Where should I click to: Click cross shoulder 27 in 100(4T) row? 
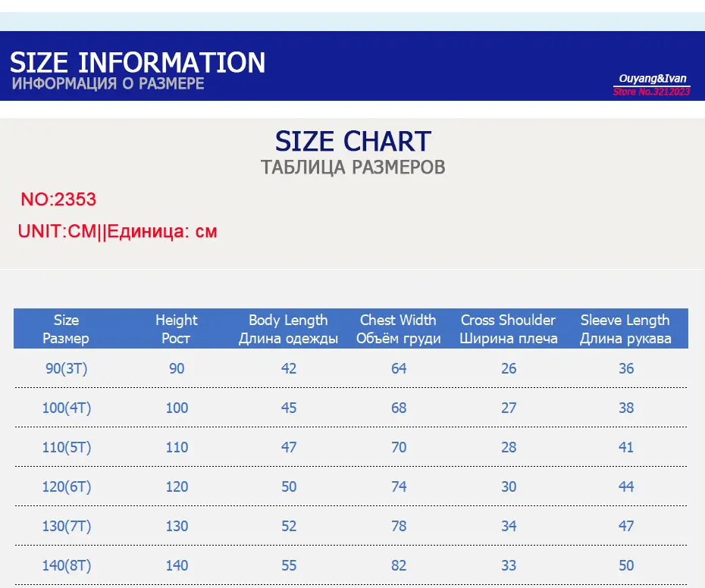(x=509, y=408)
